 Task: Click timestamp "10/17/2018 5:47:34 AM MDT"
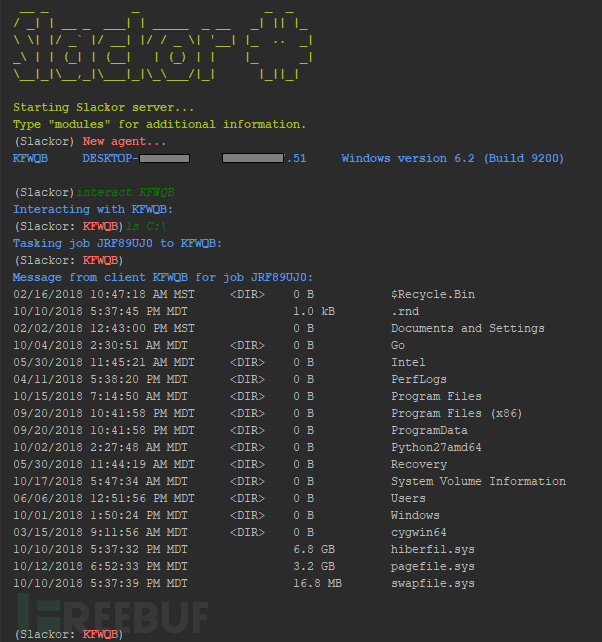(x=100, y=482)
